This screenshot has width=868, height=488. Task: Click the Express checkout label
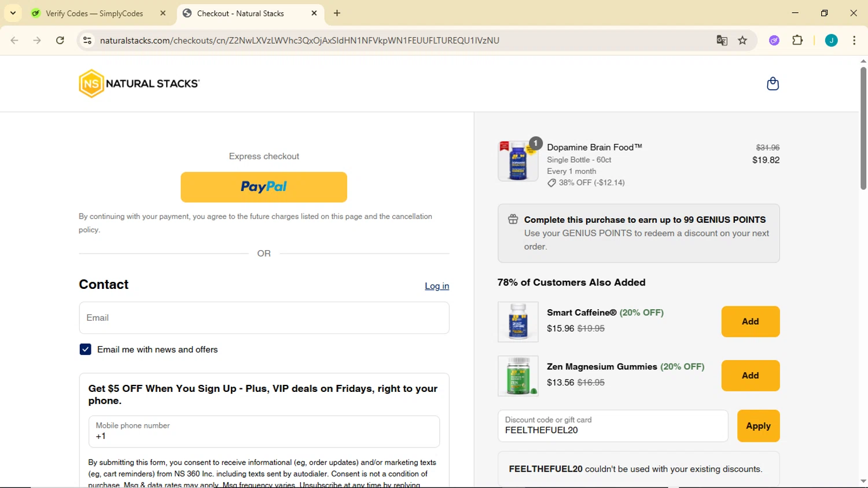click(x=264, y=156)
